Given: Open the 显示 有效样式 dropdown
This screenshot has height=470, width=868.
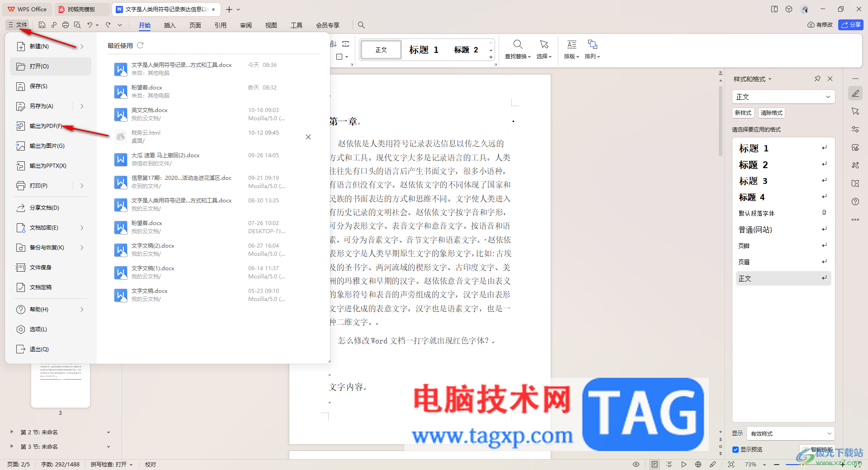Looking at the screenshot, I should point(790,433).
